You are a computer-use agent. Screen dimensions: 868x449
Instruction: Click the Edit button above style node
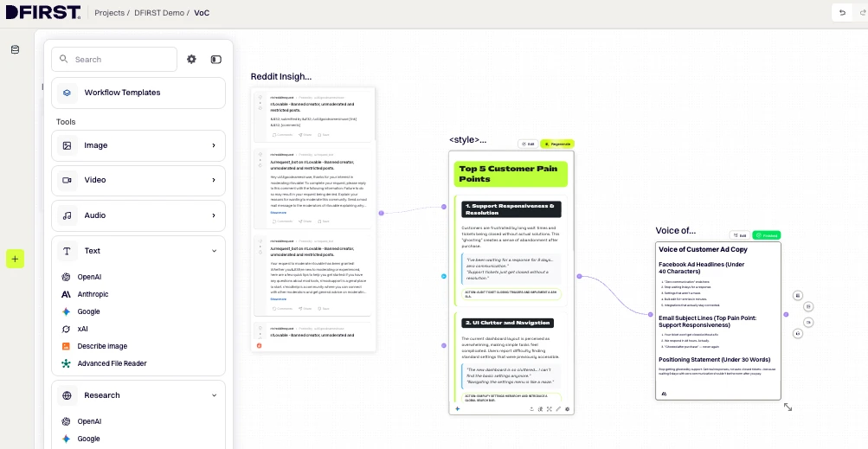point(528,144)
